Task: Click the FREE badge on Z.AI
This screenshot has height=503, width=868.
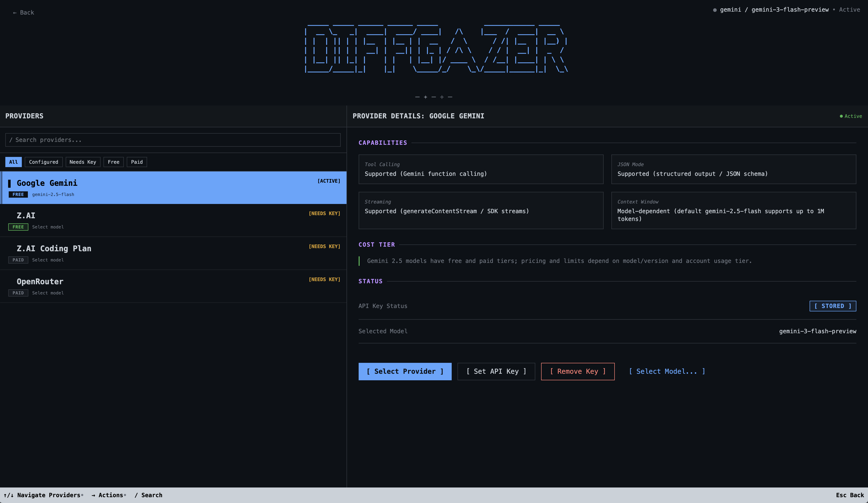Action: point(18,227)
